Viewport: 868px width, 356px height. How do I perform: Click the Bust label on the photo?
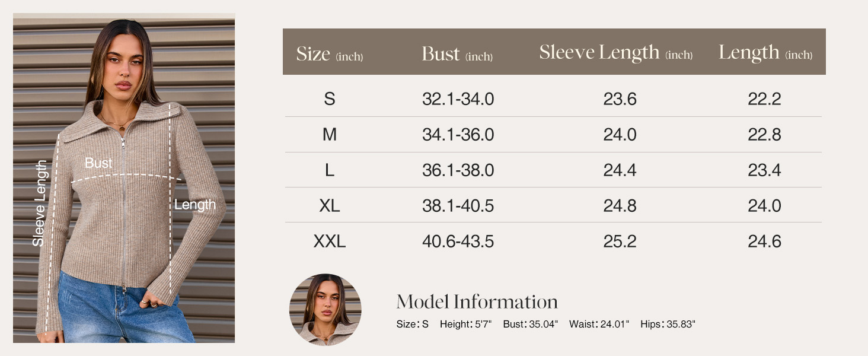tap(98, 163)
